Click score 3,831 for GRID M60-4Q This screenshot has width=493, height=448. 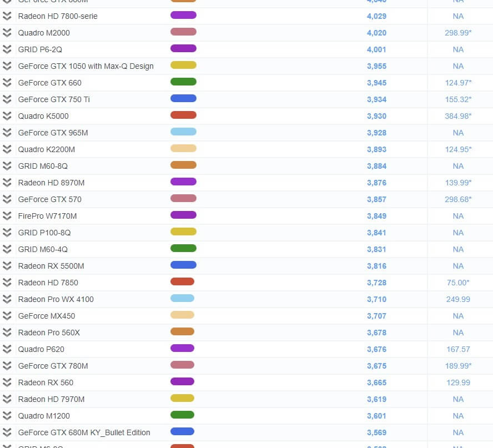coord(376,249)
